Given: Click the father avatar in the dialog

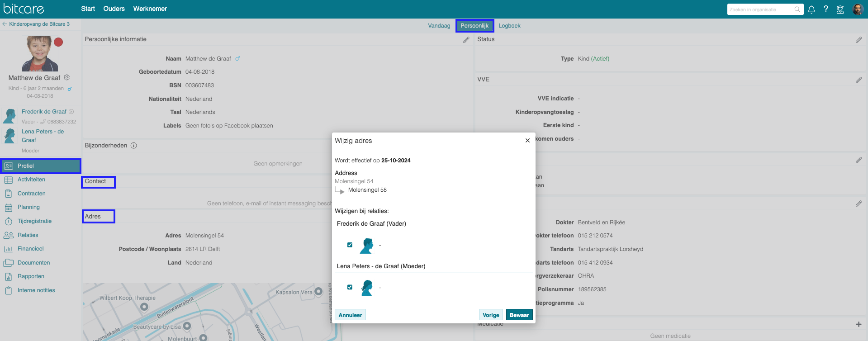Looking at the screenshot, I should click(367, 246).
